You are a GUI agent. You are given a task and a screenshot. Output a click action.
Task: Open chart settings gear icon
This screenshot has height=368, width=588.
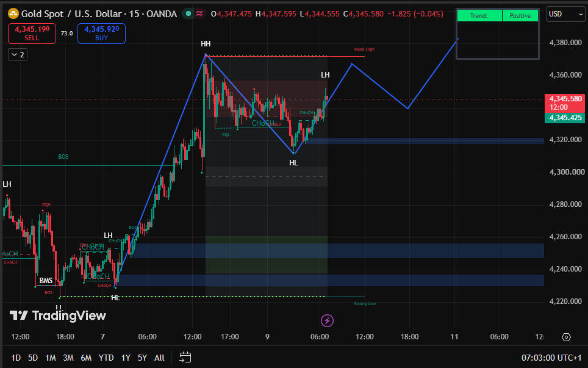point(566,337)
